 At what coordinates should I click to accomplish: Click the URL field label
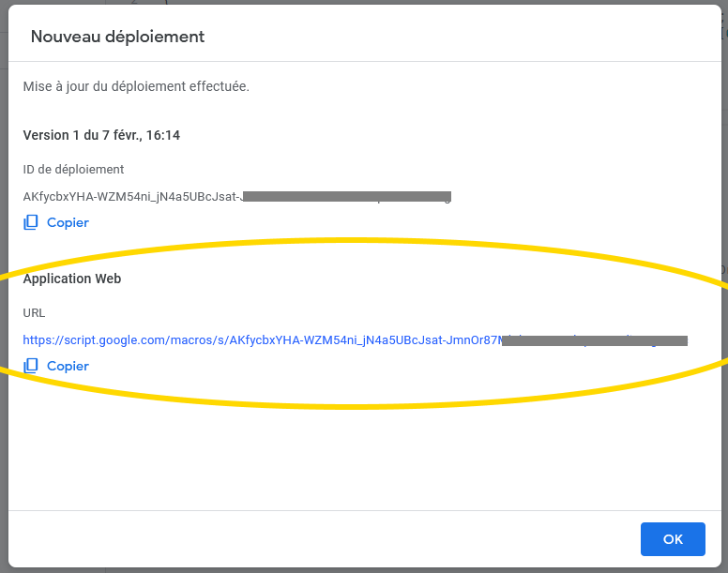[34, 313]
